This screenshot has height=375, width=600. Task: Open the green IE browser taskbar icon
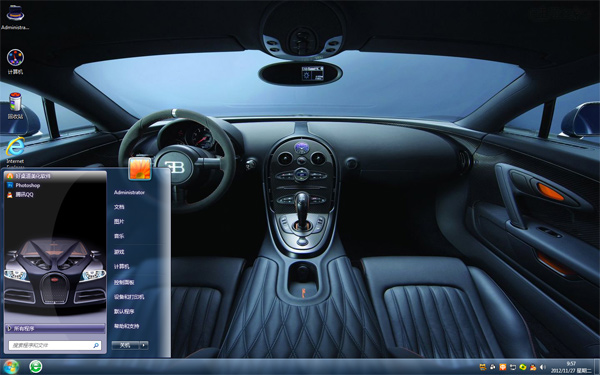[36, 367]
